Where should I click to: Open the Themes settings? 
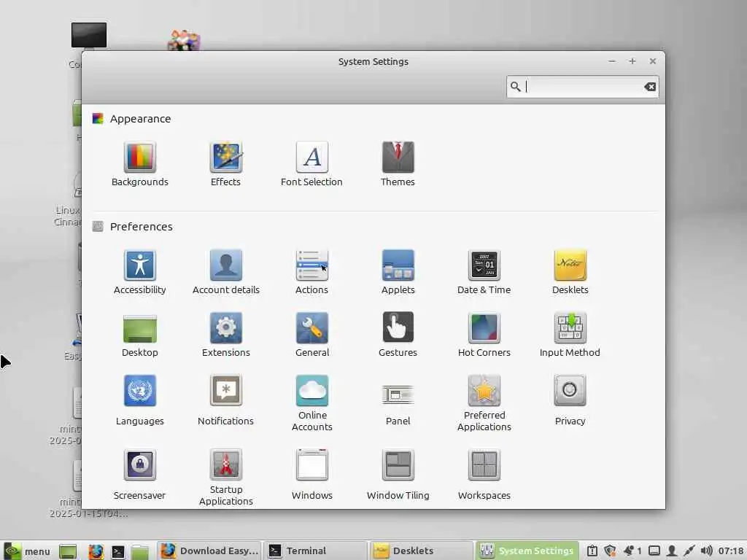click(398, 164)
